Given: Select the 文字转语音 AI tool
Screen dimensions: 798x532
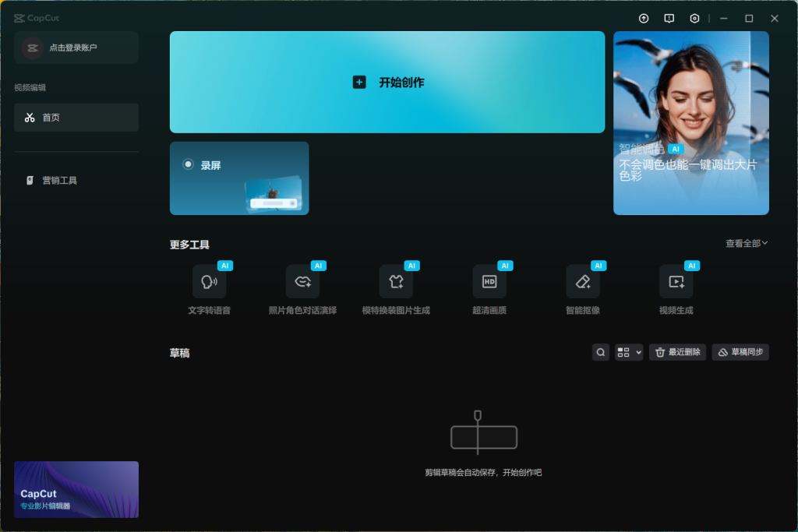Looking at the screenshot, I should [208, 282].
